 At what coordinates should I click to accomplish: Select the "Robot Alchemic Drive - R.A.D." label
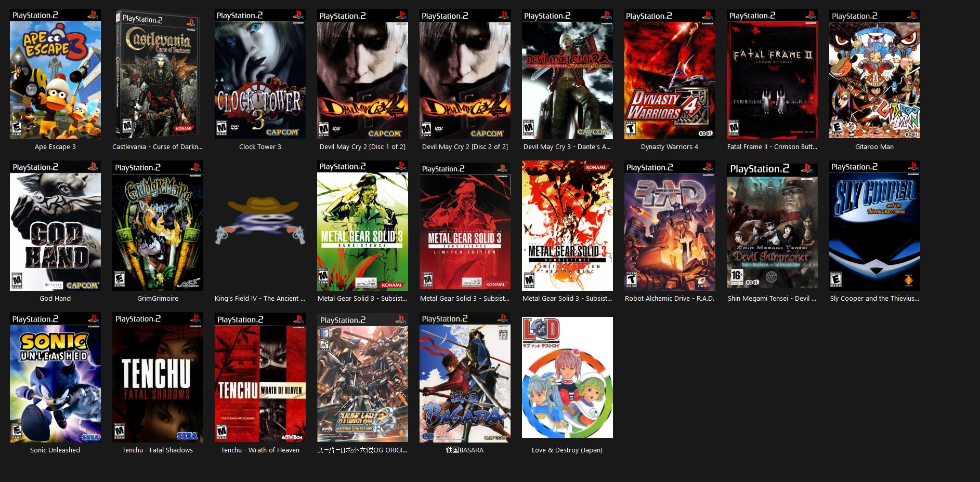tap(670, 299)
